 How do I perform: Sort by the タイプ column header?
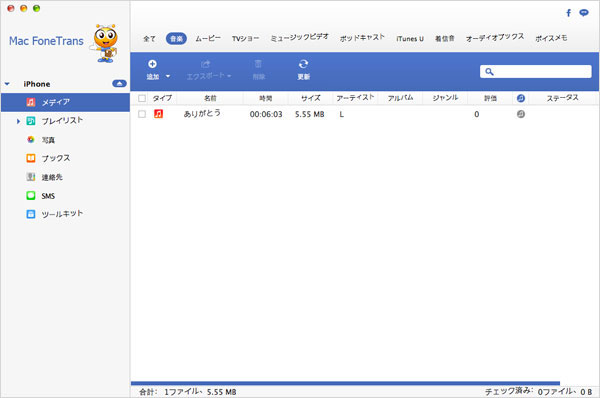[x=162, y=98]
